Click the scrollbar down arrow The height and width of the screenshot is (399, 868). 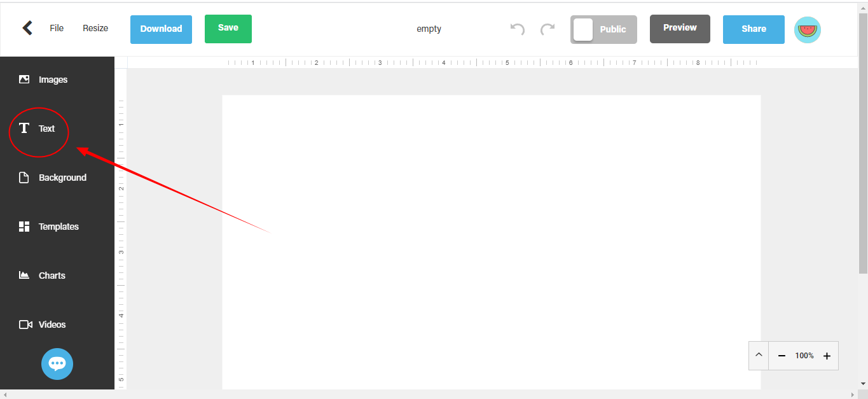tap(863, 384)
